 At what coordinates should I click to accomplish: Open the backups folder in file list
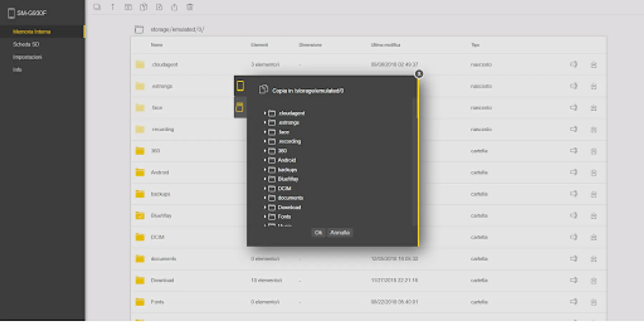[160, 194]
